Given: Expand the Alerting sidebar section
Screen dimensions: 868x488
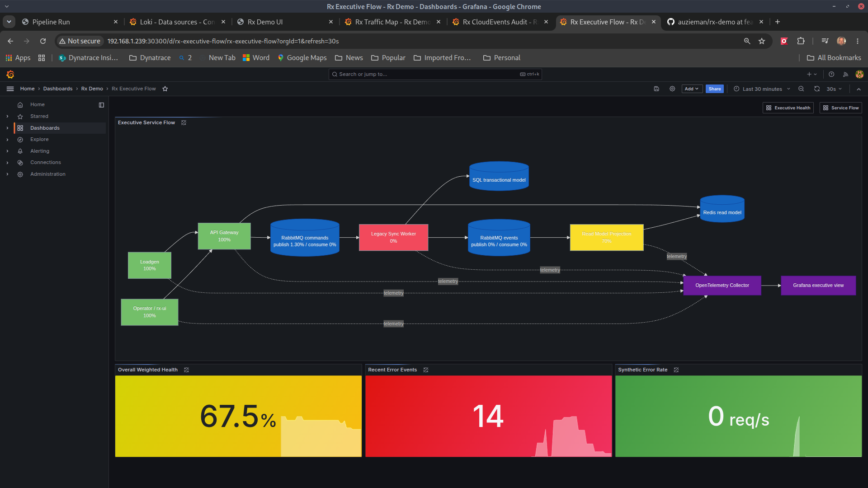Looking at the screenshot, I should [7, 151].
